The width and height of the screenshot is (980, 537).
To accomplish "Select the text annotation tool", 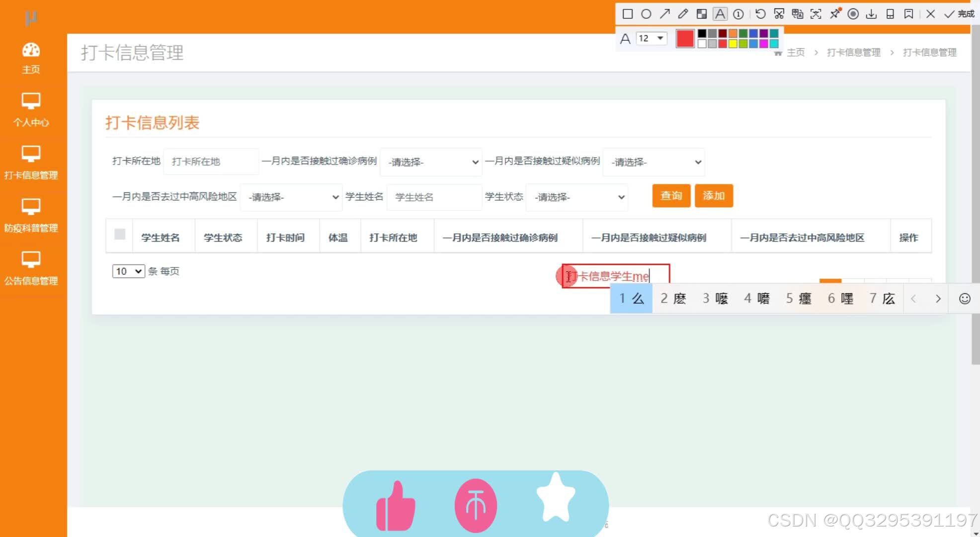I will coord(720,14).
